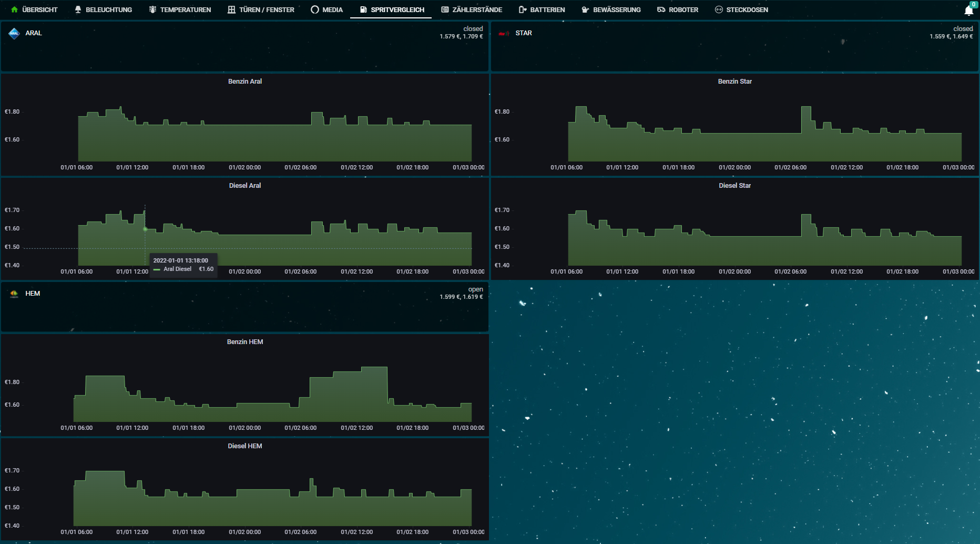Switch to the Beleuchtung tab
This screenshot has height=544, width=980.
[x=103, y=9]
